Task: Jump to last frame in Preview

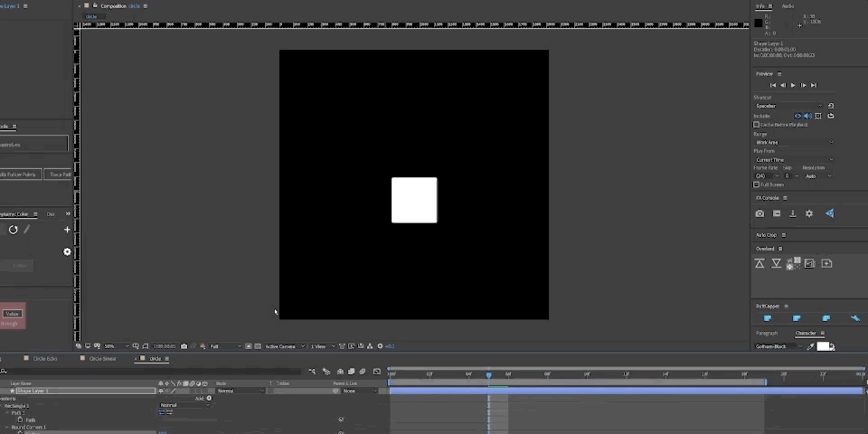Action: coord(814,85)
